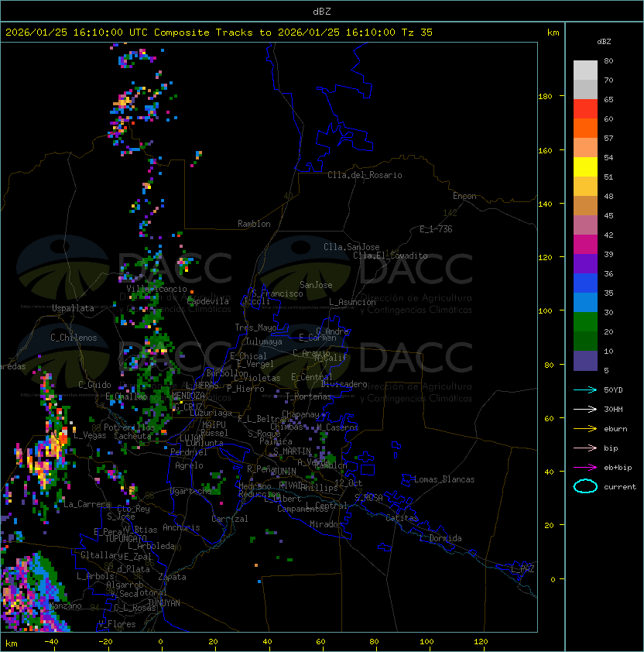Pick the magenta swatch in dBZ legend
This screenshot has width=644, height=652.
[x=585, y=245]
